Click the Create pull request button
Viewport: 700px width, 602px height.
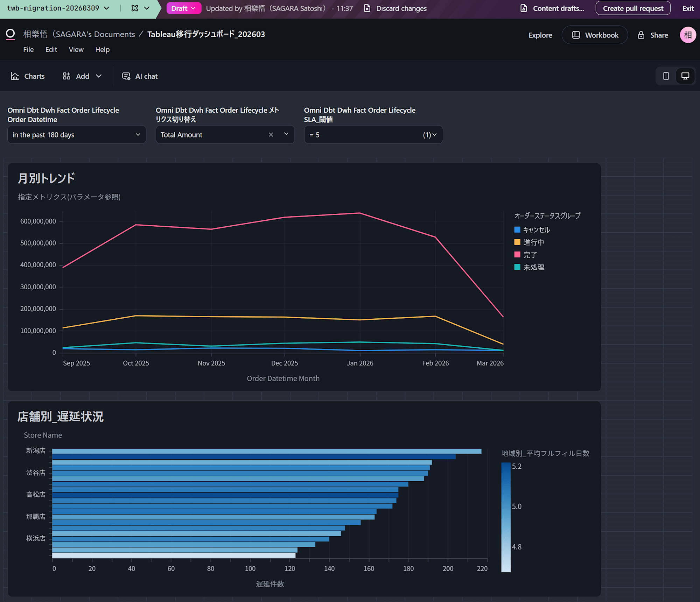click(x=633, y=8)
